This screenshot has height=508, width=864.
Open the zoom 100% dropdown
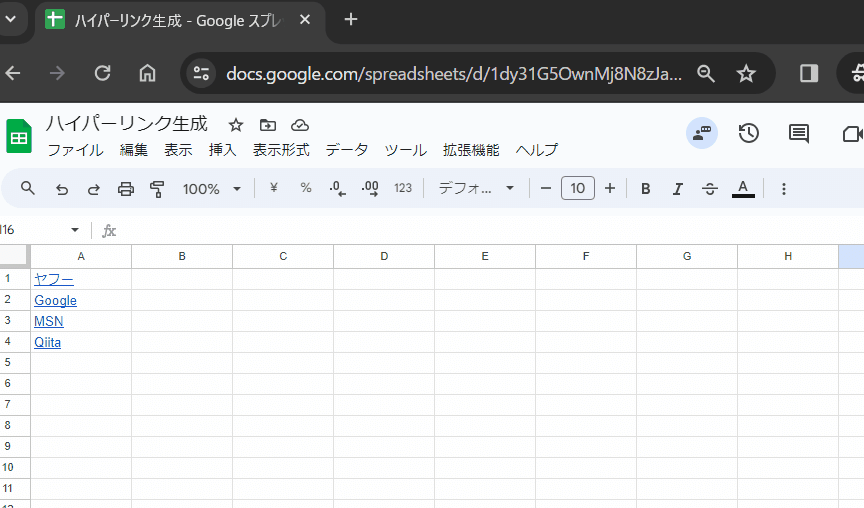[x=212, y=189]
